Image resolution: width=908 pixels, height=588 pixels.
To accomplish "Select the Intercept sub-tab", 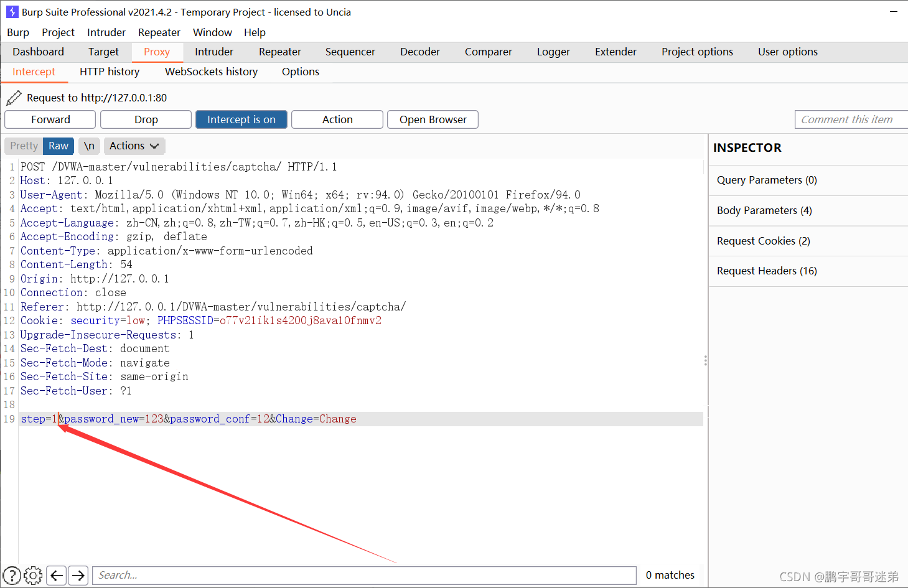I will (34, 72).
